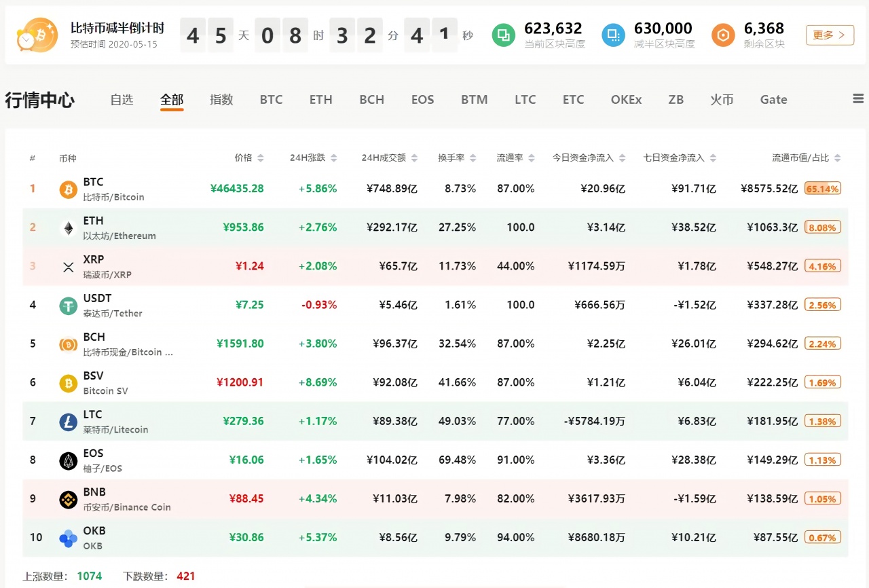Click EOS turnover rate 69.48%
Screen dimensions: 869x588
pyautogui.click(x=457, y=460)
